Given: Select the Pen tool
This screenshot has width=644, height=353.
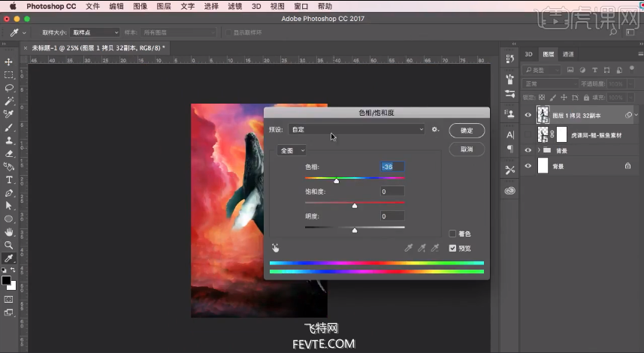Looking at the screenshot, I should [8, 193].
